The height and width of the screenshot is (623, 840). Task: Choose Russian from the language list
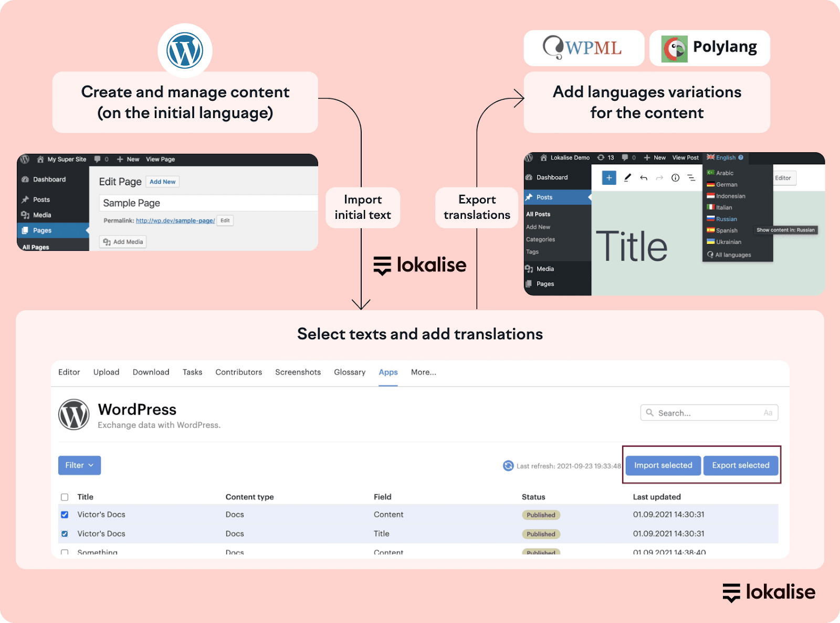(x=726, y=219)
